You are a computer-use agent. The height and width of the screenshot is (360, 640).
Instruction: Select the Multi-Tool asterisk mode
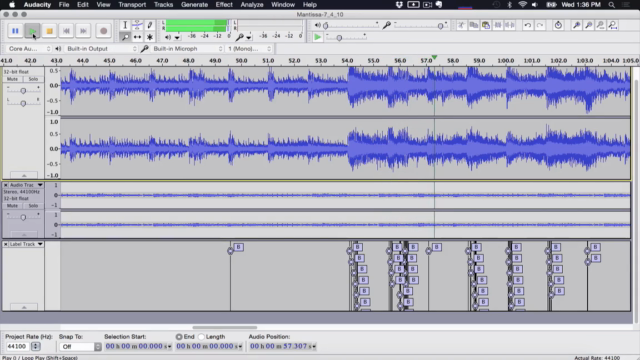coord(150,37)
